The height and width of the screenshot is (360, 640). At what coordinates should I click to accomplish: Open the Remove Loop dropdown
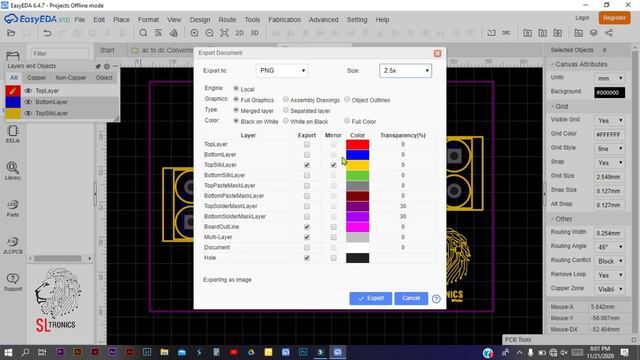[x=609, y=275]
